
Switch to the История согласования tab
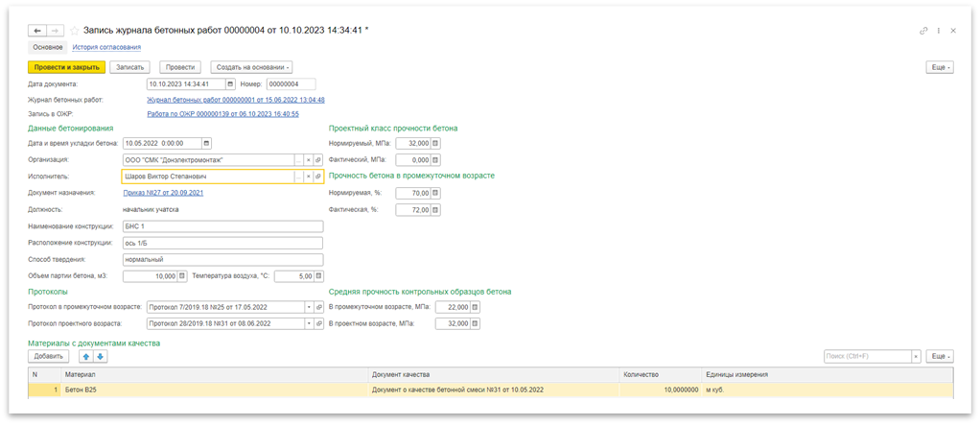(106, 47)
